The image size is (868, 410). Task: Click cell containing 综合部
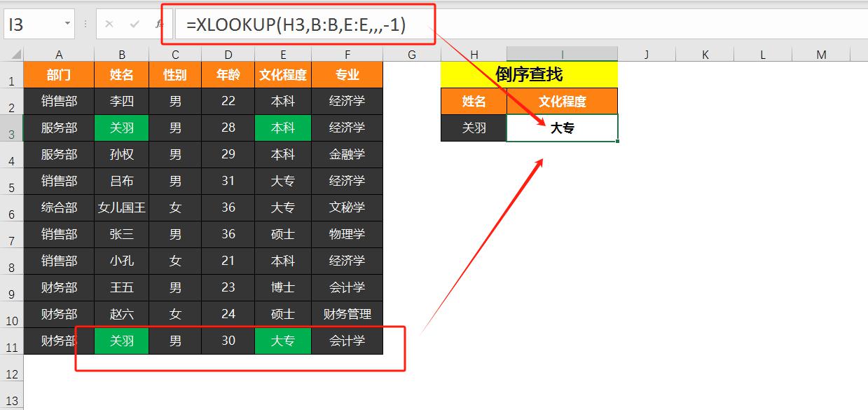(59, 208)
